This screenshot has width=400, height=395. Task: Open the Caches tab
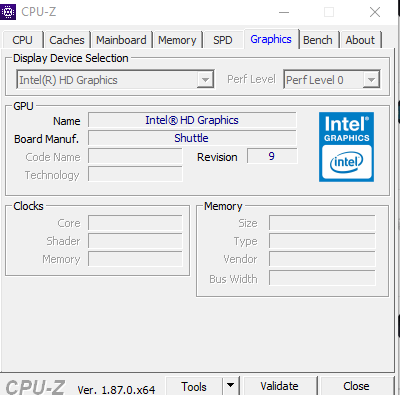pyautogui.click(x=67, y=40)
